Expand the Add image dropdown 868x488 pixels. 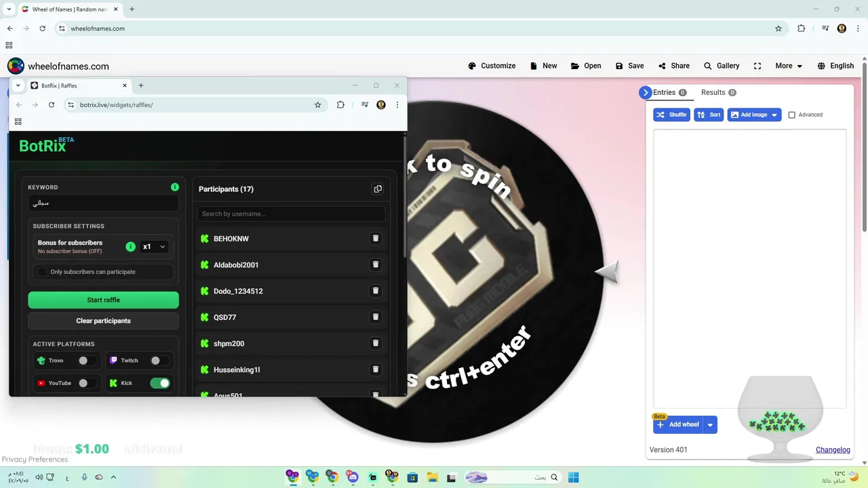[x=774, y=115]
